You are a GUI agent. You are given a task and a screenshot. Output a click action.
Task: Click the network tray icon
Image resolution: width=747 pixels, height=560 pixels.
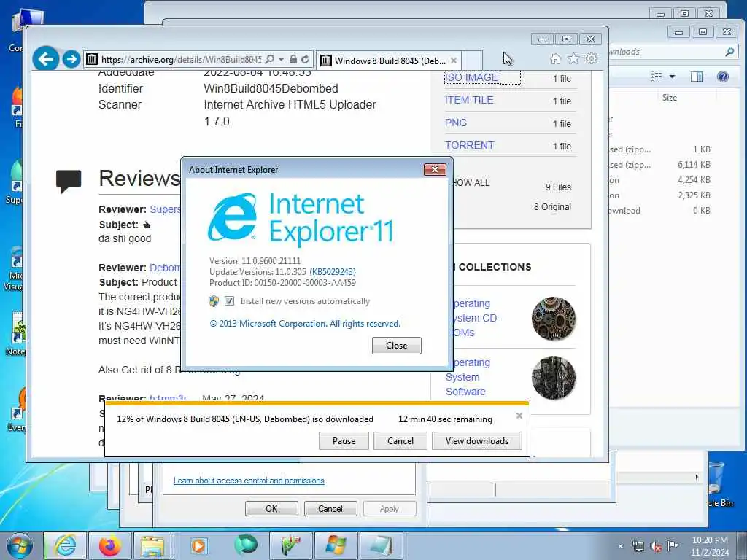pos(638,546)
